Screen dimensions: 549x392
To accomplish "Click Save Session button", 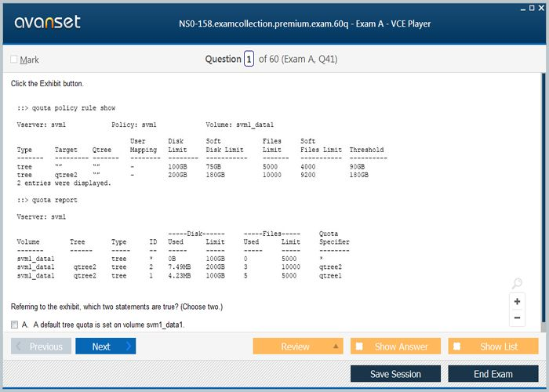I will coord(395,374).
